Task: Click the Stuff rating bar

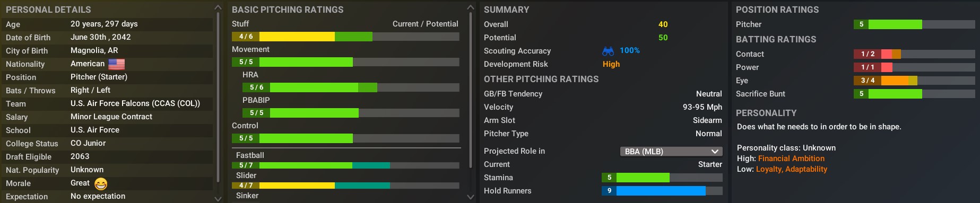Action: 345,37
